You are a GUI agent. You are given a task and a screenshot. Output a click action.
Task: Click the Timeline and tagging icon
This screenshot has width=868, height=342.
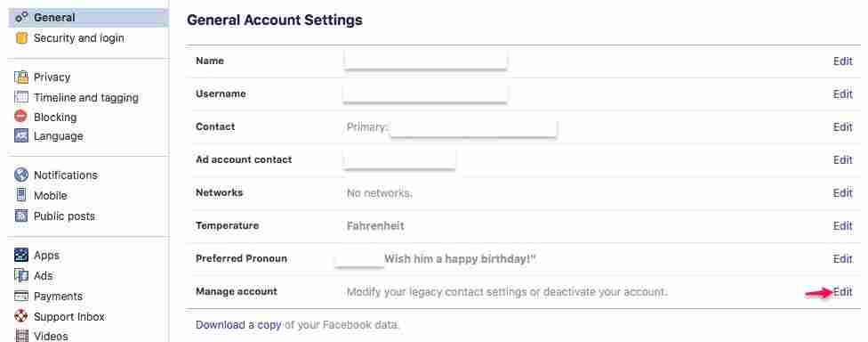click(21, 98)
